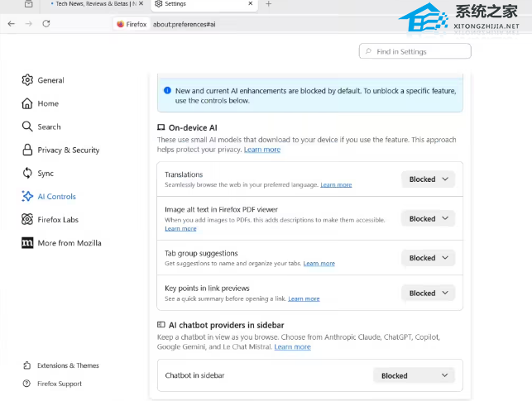Click the "AI chatbot providers in sidebar" heading
Image resolution: width=532 pixels, height=401 pixels.
227,325
